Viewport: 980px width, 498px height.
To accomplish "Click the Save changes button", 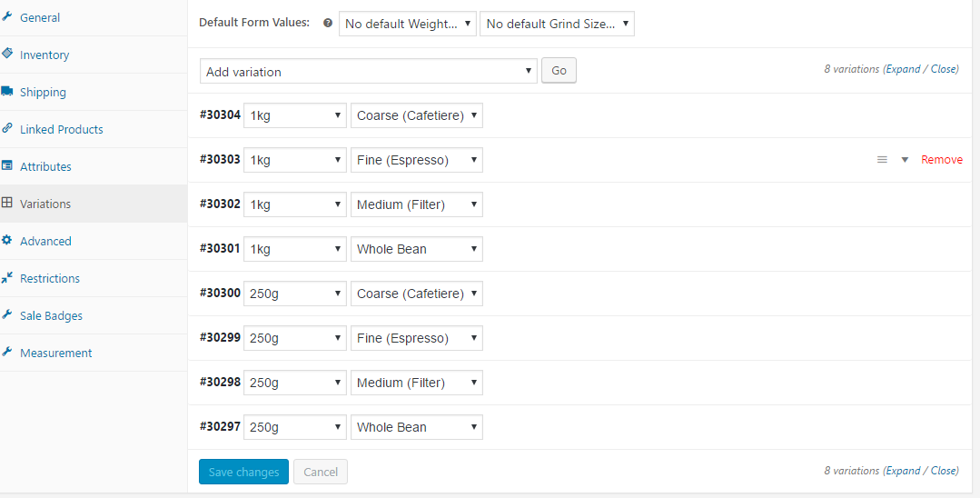I will coord(243,472).
